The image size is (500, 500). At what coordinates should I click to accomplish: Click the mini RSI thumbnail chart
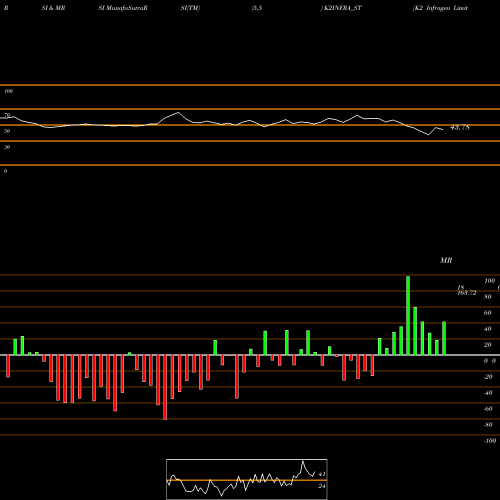click(x=247, y=479)
